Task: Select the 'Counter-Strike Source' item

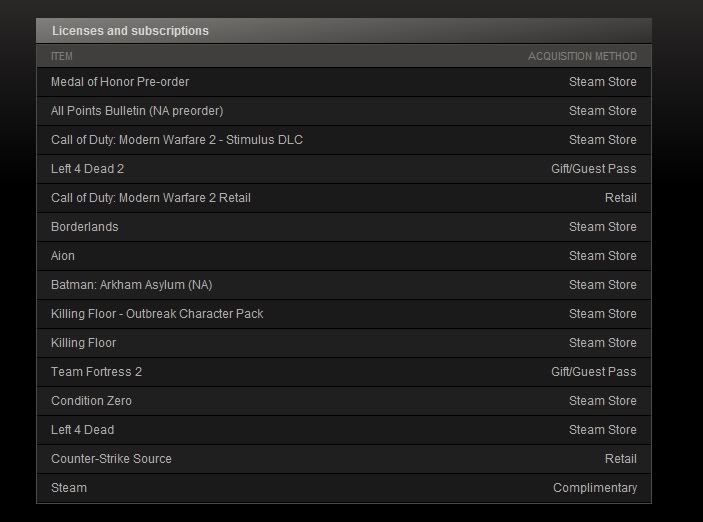Action: pyautogui.click(x=111, y=459)
